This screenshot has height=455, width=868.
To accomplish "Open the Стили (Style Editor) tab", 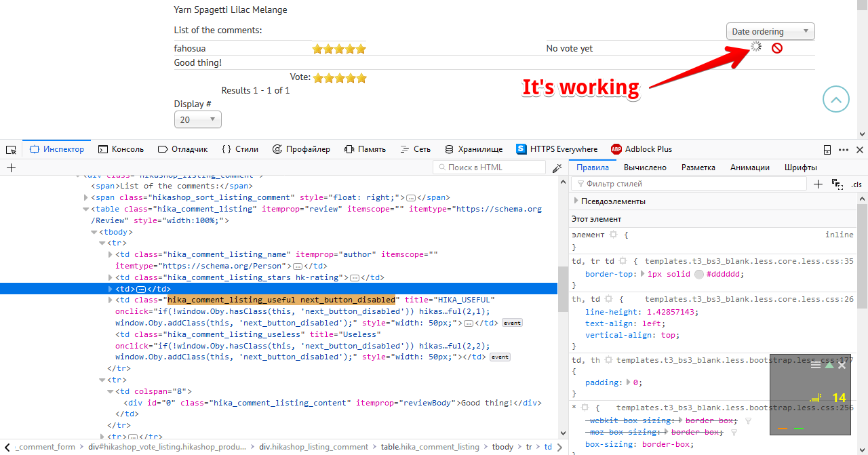I will pyautogui.click(x=240, y=149).
